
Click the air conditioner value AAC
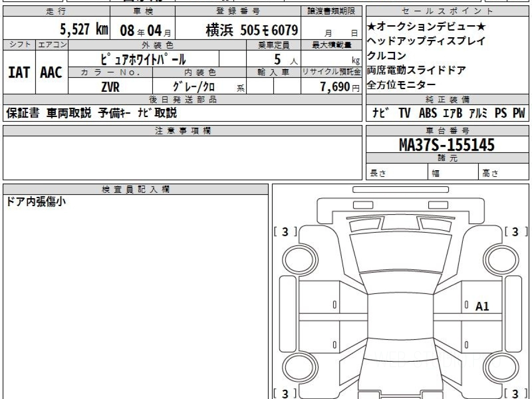(51, 73)
